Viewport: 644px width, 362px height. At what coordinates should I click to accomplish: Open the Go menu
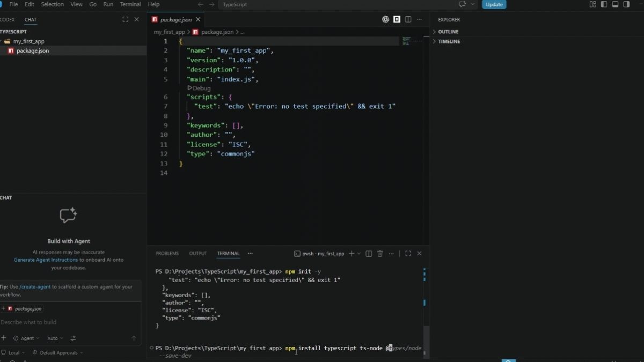coord(93,4)
